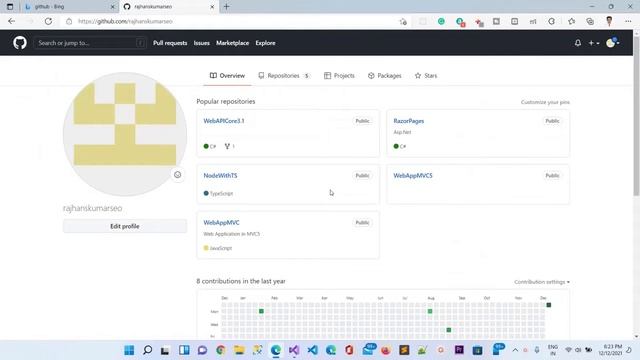
Task: Switch to the Stars tab
Action: (x=426, y=76)
